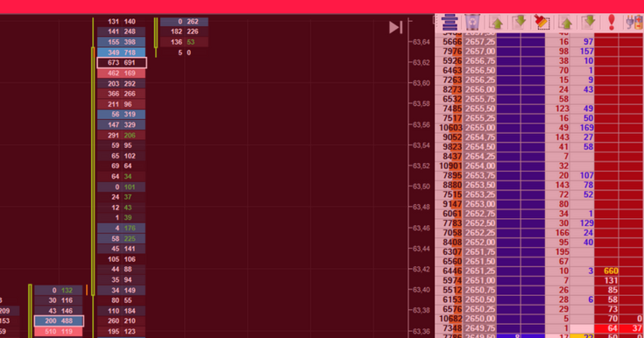Click the blue footprint cell 349 718
This screenshot has height=338, width=644.
(122, 53)
